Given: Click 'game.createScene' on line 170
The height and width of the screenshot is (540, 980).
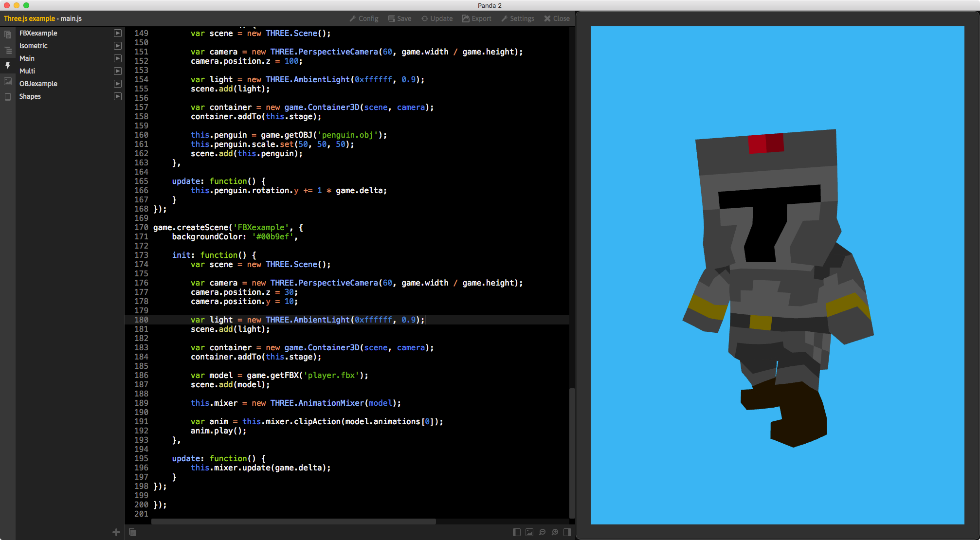Looking at the screenshot, I should click(x=191, y=227).
